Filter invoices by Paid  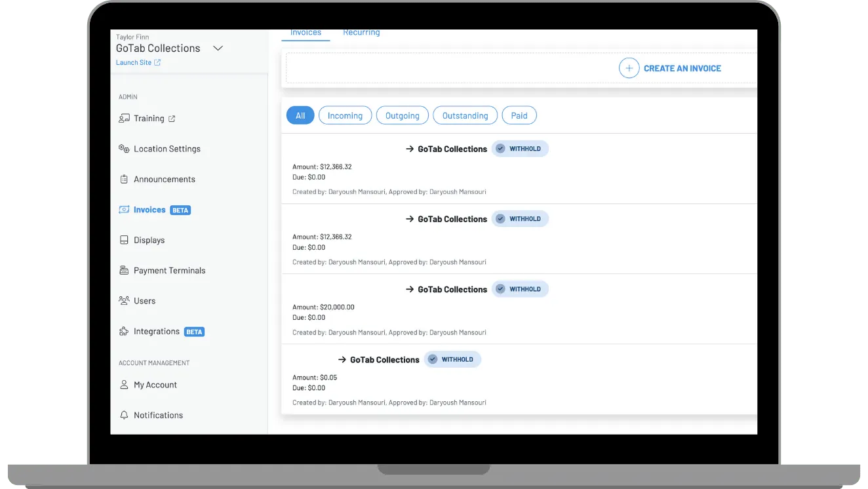pos(519,115)
